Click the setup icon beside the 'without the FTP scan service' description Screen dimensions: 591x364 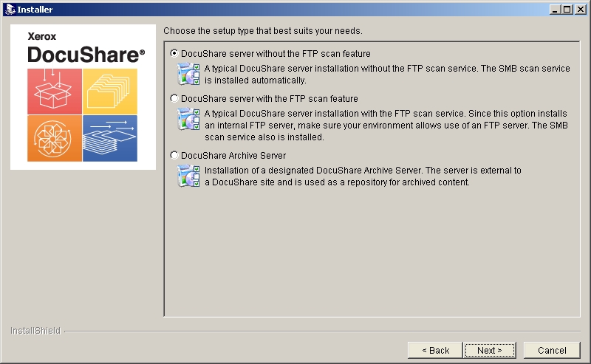tap(188, 75)
